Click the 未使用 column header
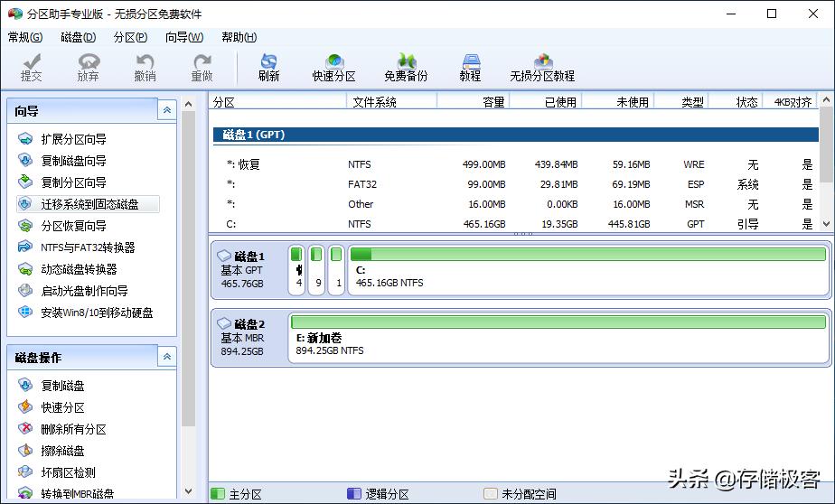 click(x=618, y=102)
